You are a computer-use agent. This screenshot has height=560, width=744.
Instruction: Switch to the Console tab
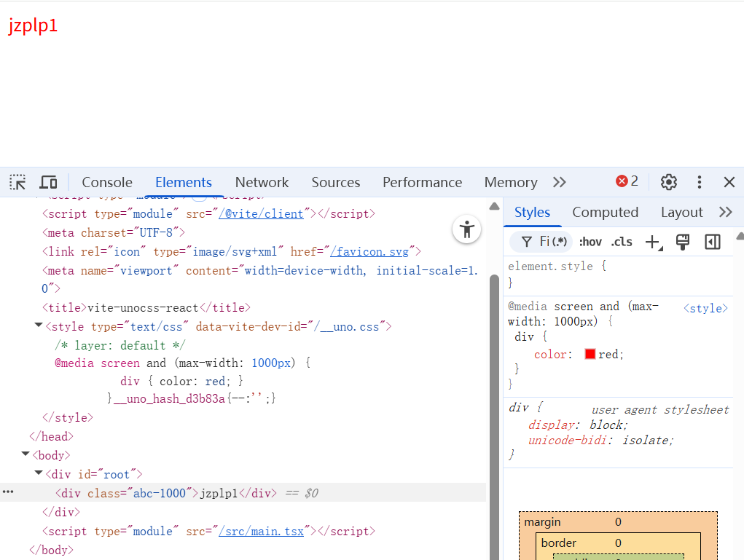point(107,182)
